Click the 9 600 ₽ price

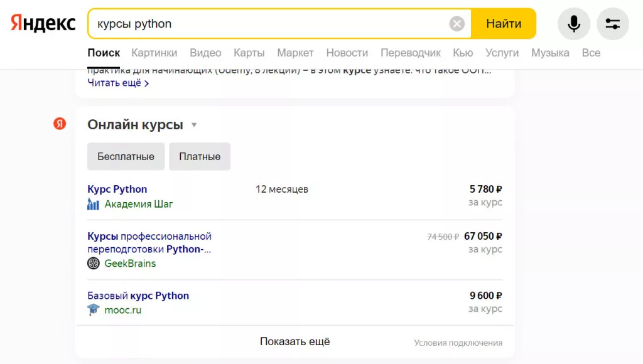point(485,296)
